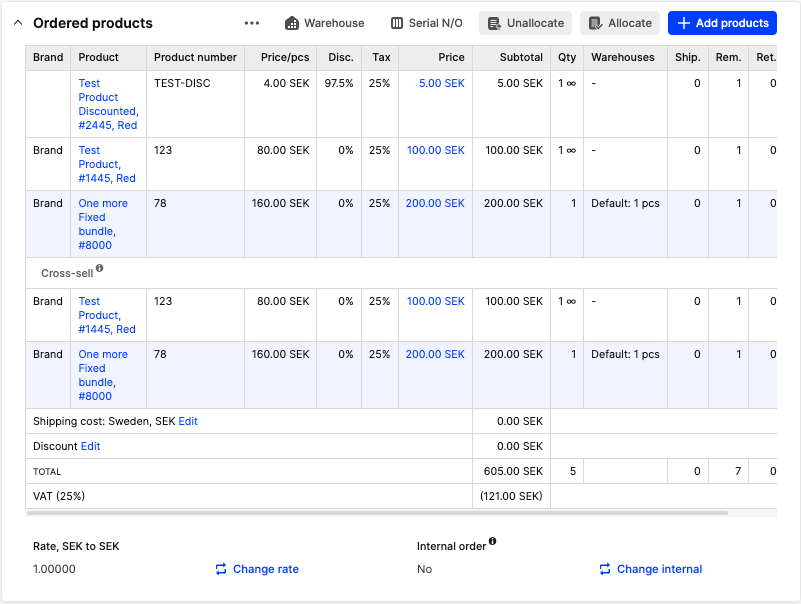Click the Internal order info icon

pos(492,542)
